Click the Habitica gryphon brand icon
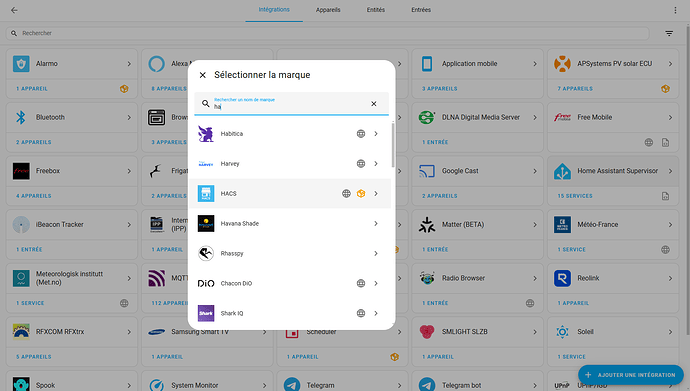Viewport: 690px width, 391px height. coord(206,134)
